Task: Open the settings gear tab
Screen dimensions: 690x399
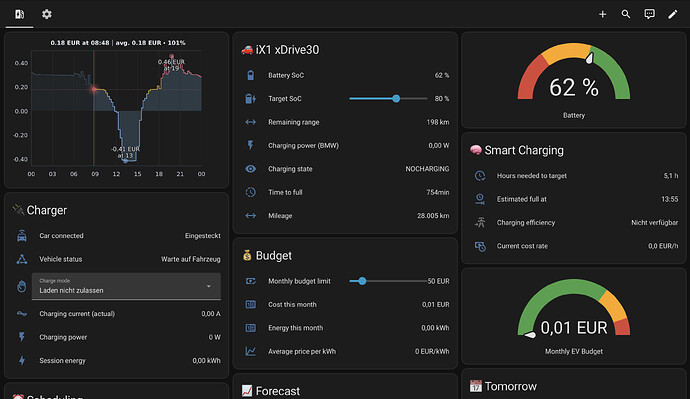Action: tap(47, 14)
